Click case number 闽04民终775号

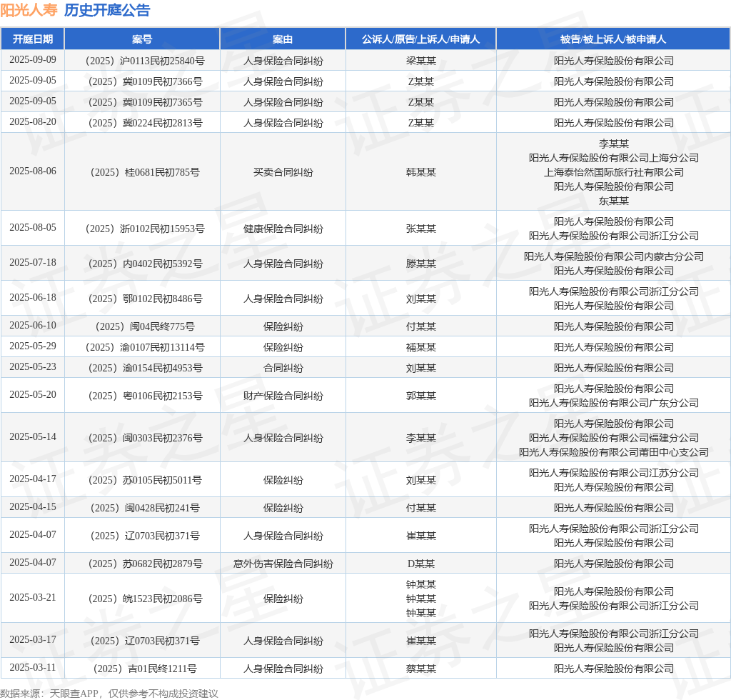pyautogui.click(x=145, y=327)
